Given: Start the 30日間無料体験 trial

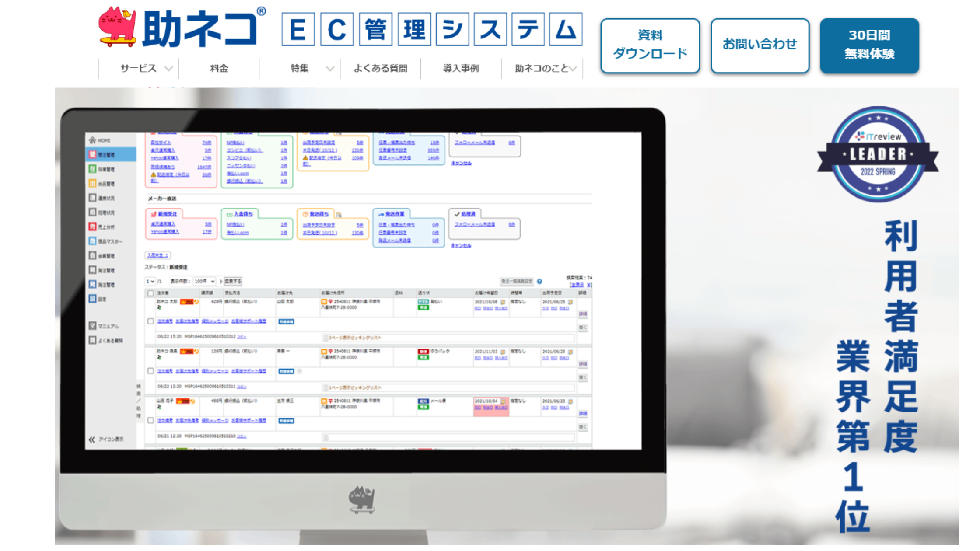Looking at the screenshot, I should pyautogui.click(x=869, y=45).
